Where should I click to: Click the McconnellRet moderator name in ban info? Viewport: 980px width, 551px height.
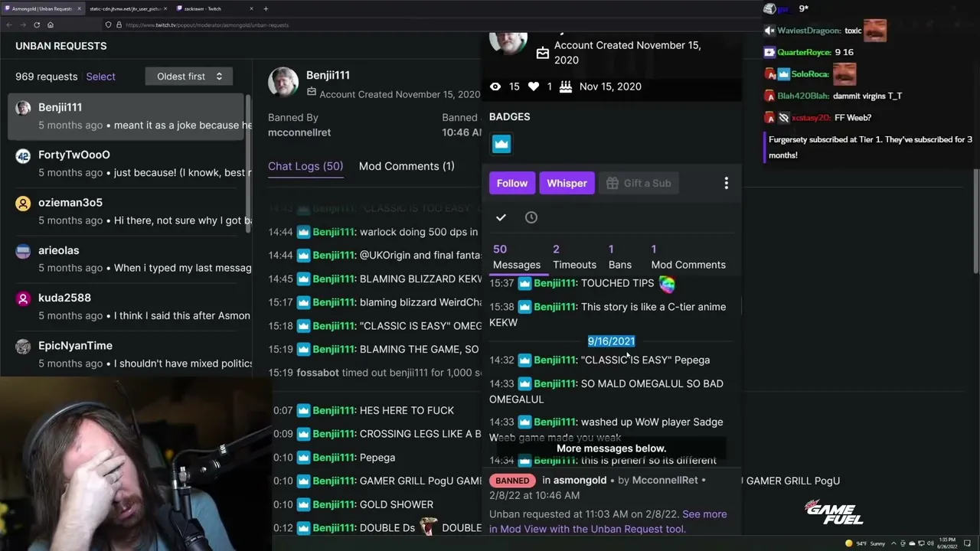click(665, 481)
